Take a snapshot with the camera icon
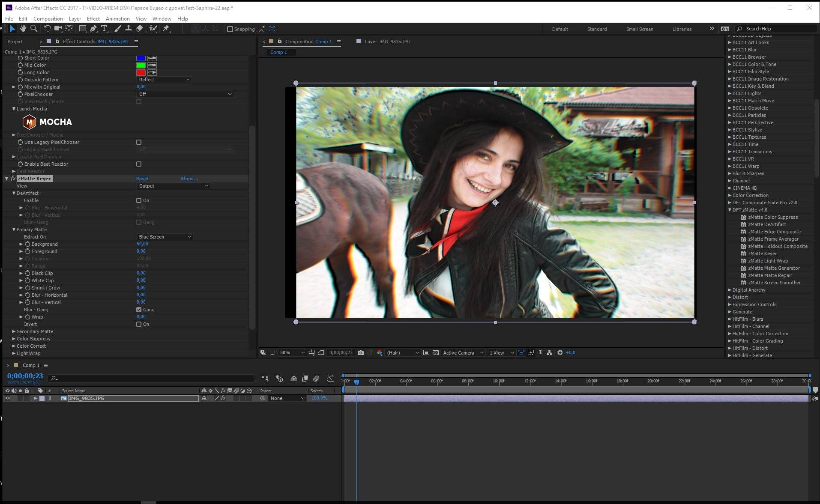This screenshot has width=820, height=504. pos(361,353)
